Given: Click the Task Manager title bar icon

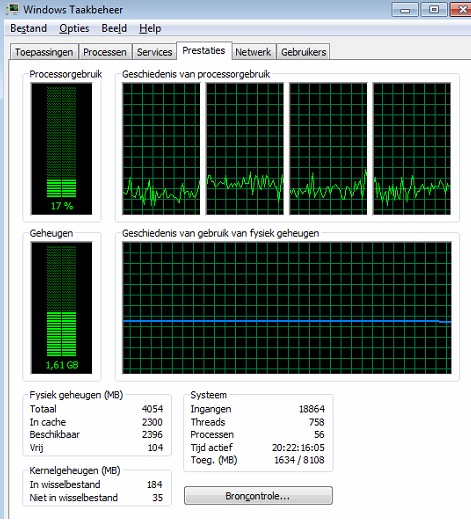Looking at the screenshot, I should tap(13, 9).
